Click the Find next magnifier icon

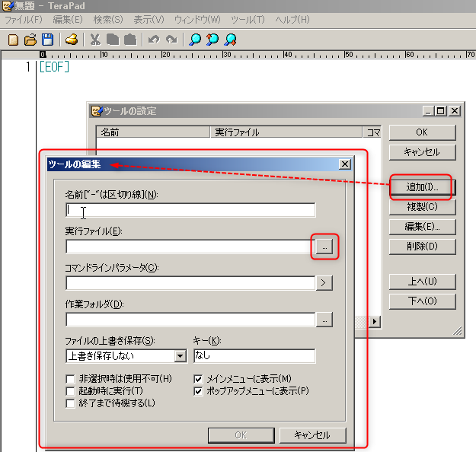coord(231,40)
